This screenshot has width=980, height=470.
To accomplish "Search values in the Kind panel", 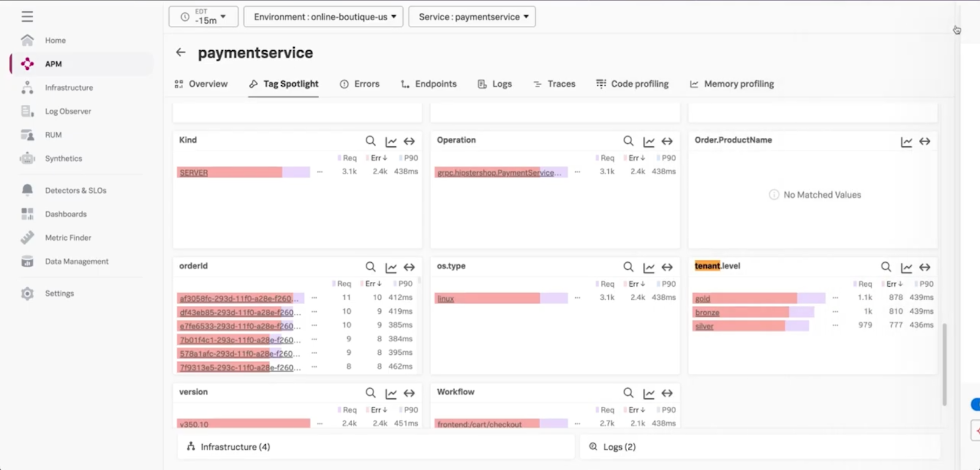I will tap(371, 141).
